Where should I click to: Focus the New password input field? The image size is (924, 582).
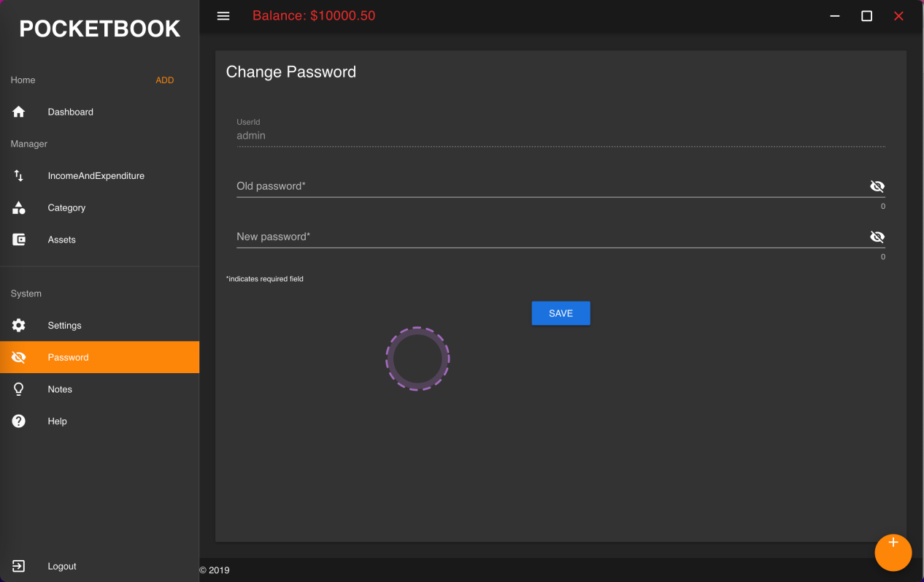point(547,237)
